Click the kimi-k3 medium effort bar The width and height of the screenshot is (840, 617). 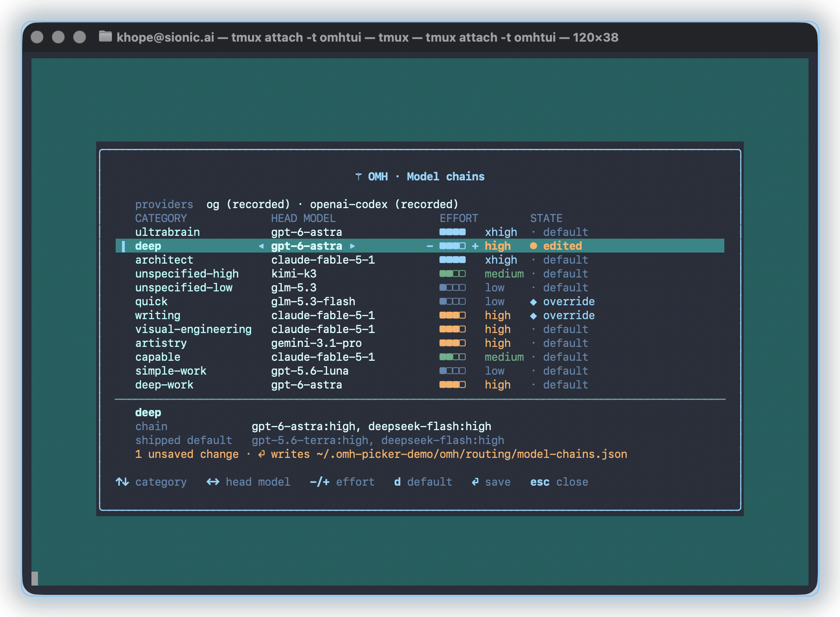(452, 274)
